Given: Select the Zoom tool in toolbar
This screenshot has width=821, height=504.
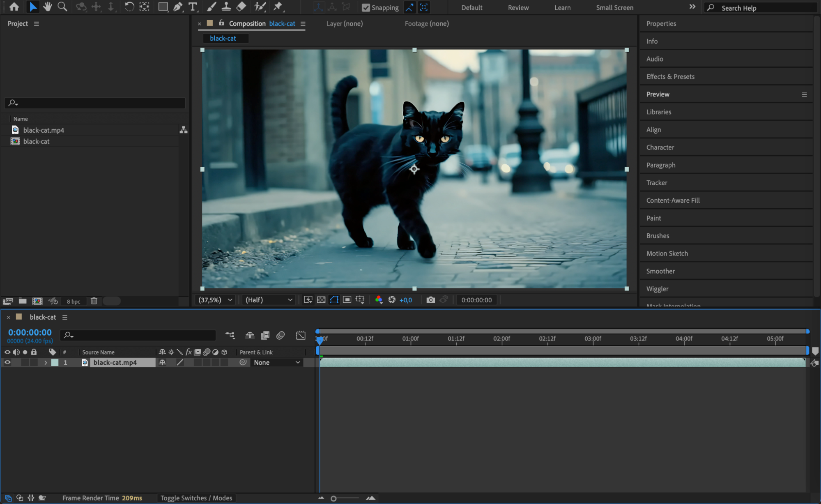Looking at the screenshot, I should pos(62,7).
